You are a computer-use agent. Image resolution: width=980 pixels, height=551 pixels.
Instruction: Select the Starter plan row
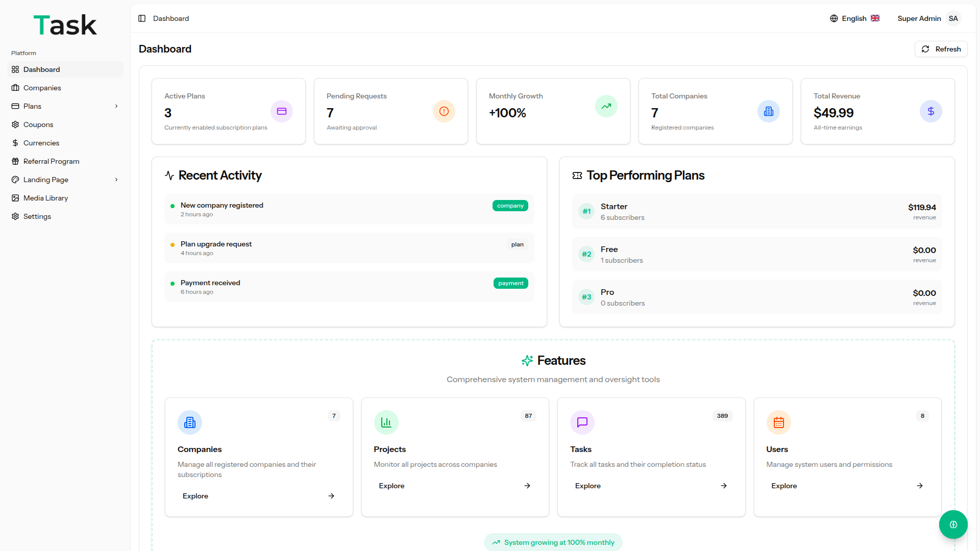pos(757,211)
